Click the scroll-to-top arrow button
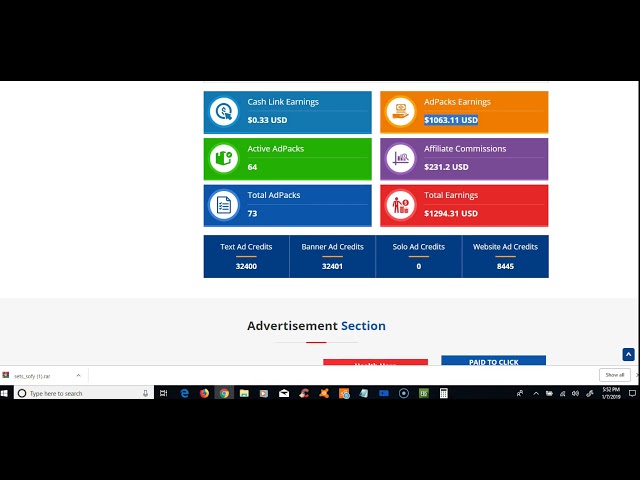 (x=628, y=354)
